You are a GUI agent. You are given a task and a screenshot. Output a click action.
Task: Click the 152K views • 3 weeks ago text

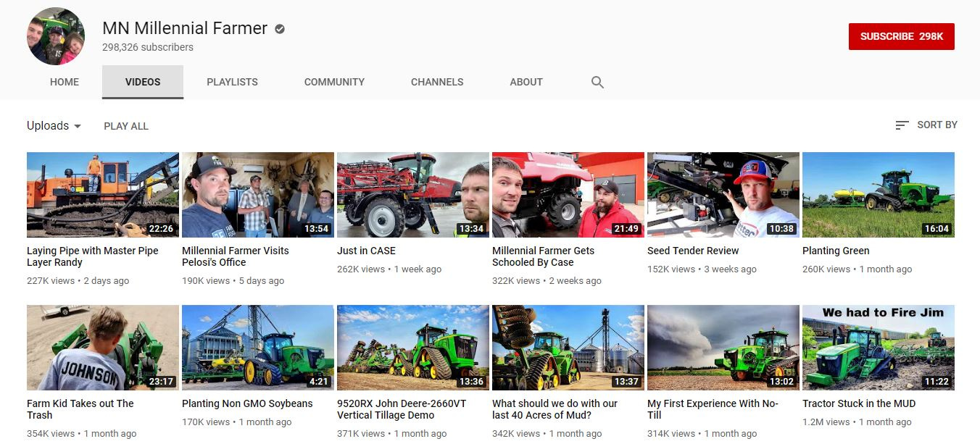click(702, 269)
